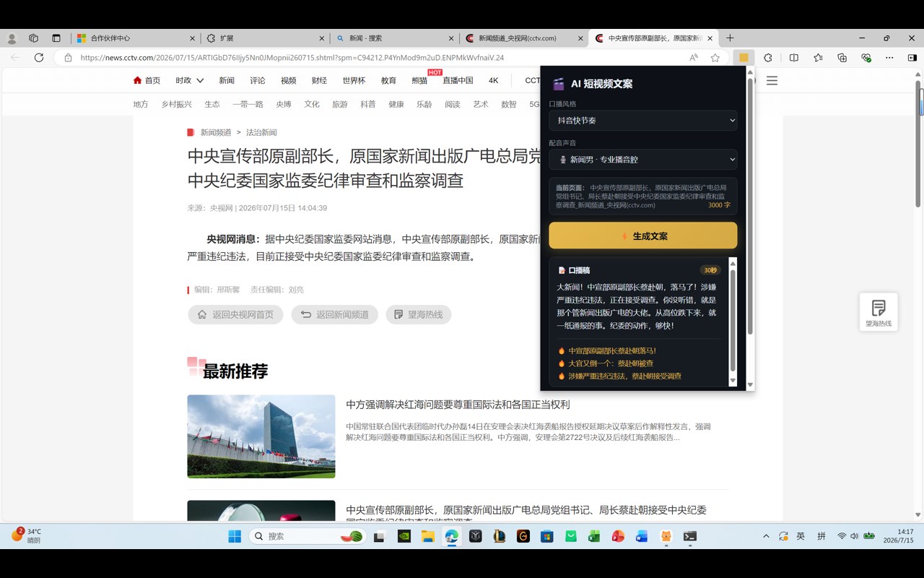This screenshot has height=578, width=924.
Task: Open the Terminal icon in the taskbar
Action: pos(690,536)
